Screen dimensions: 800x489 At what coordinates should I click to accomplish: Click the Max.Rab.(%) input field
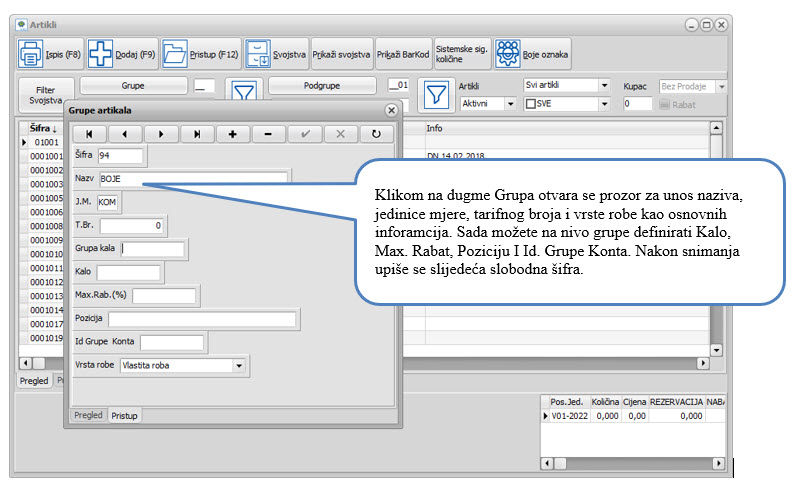(164, 295)
